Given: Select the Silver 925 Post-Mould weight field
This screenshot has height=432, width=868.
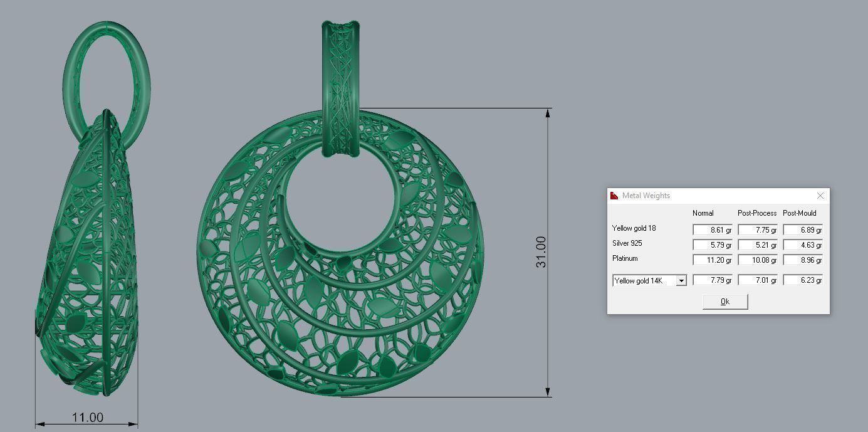Looking at the screenshot, I should 803,245.
